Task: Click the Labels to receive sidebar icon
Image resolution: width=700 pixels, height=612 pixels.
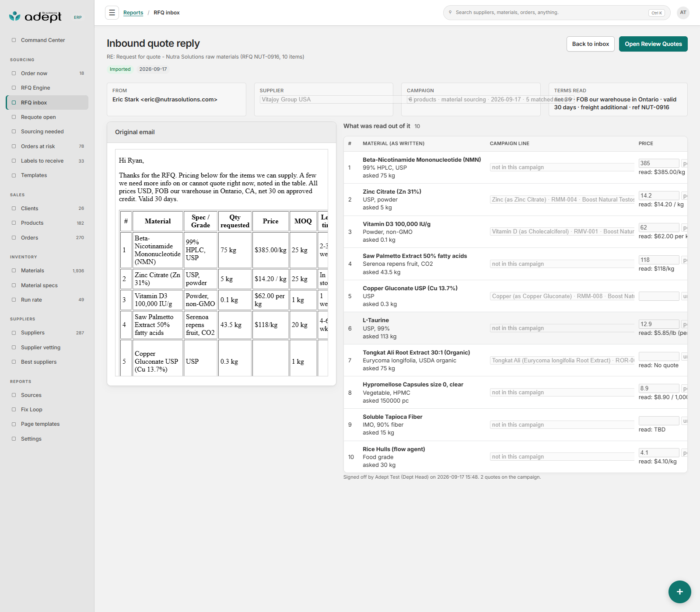Action: [14, 161]
